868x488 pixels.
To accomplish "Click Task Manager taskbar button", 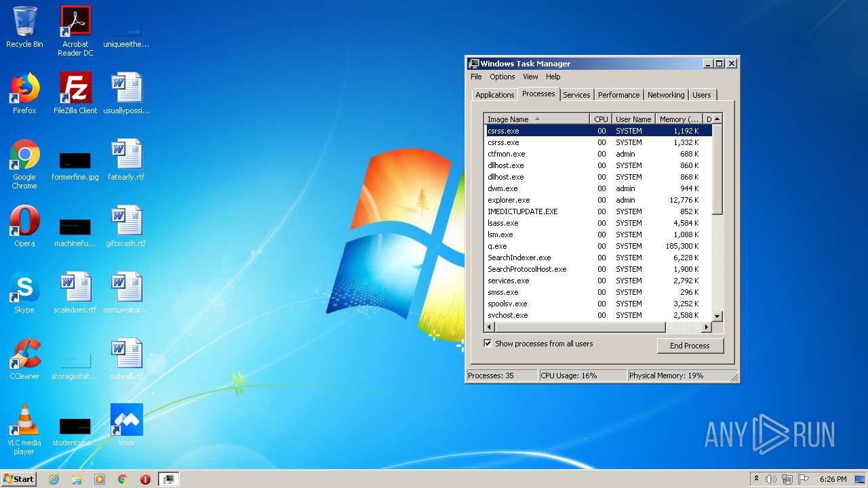I will [x=169, y=479].
